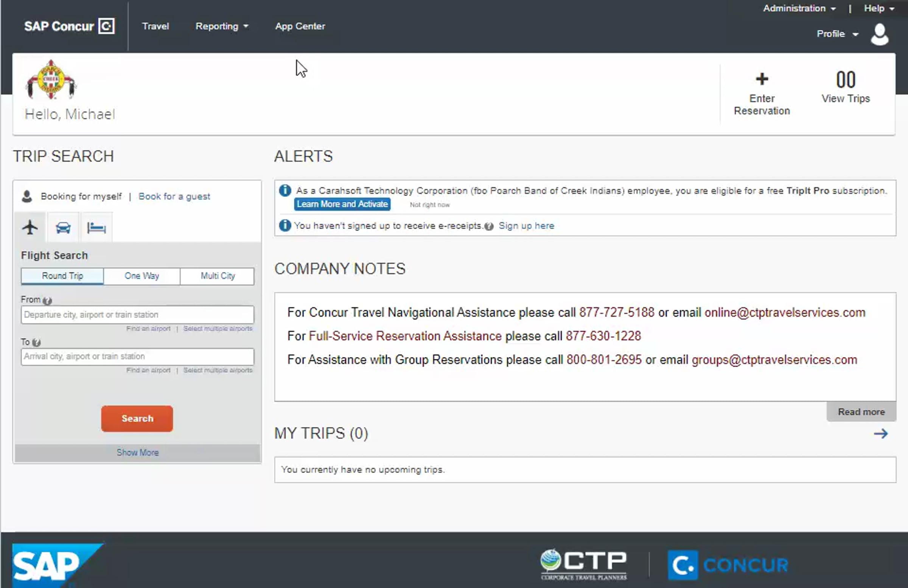This screenshot has height=588, width=908.
Task: Click the CTP Corporate Travel Planners logo
Action: [583, 564]
